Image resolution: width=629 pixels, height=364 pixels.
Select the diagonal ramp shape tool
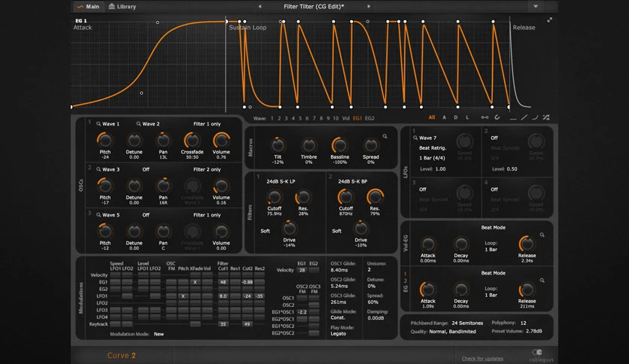coord(524,117)
